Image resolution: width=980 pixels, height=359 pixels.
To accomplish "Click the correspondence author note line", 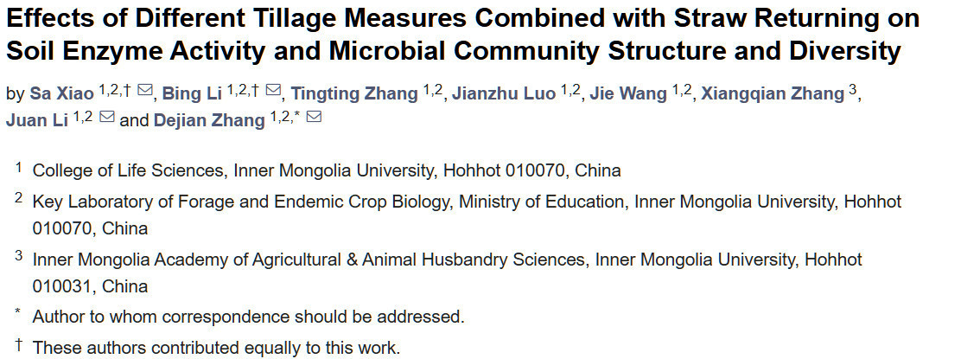I will click(x=248, y=317).
